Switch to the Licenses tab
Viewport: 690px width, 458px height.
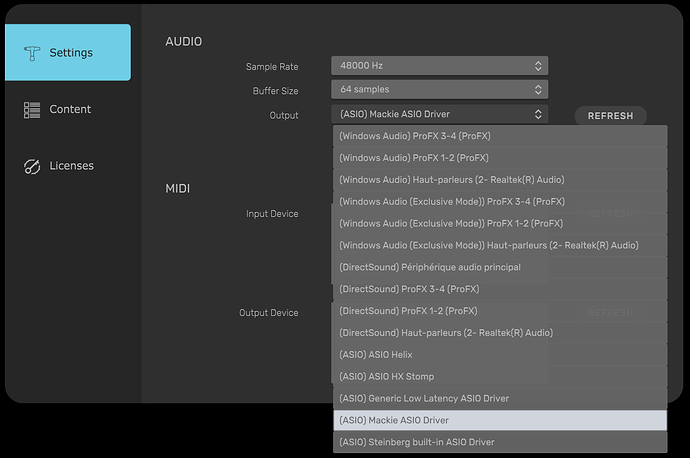tap(72, 166)
